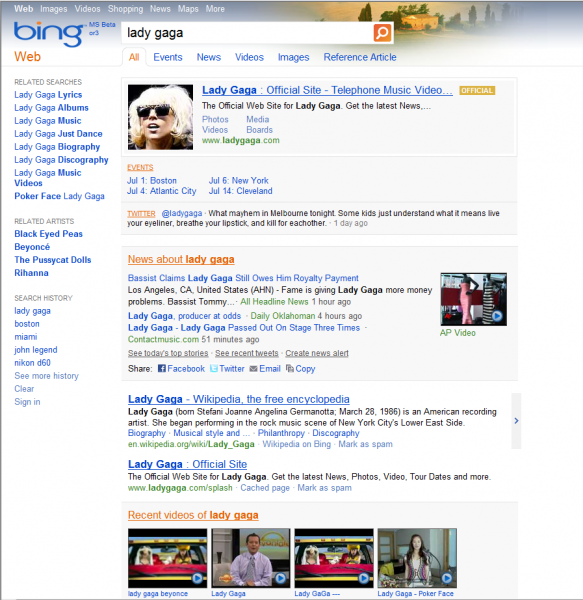This screenshot has width=583, height=600.
Task: Open 'Recent videos of lady gaga' heading
Action: point(193,515)
